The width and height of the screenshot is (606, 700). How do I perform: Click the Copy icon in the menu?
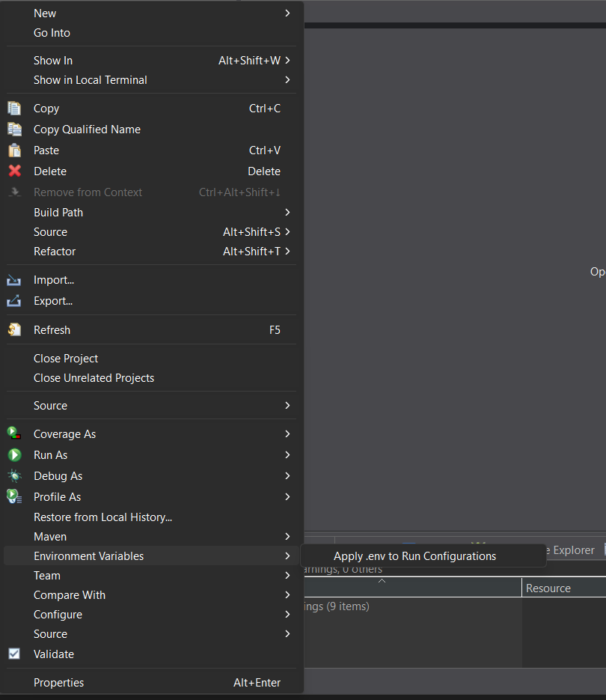[x=14, y=108]
